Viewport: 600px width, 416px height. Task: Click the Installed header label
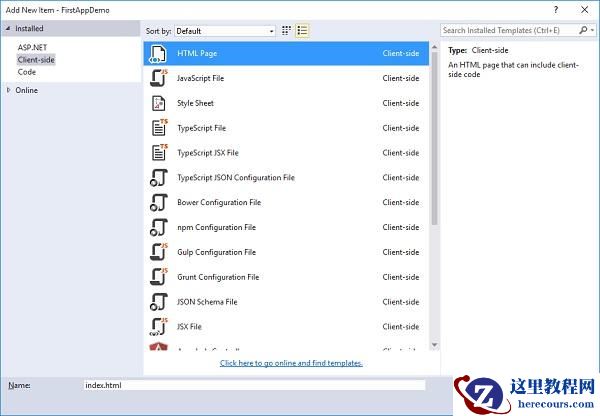tap(29, 28)
